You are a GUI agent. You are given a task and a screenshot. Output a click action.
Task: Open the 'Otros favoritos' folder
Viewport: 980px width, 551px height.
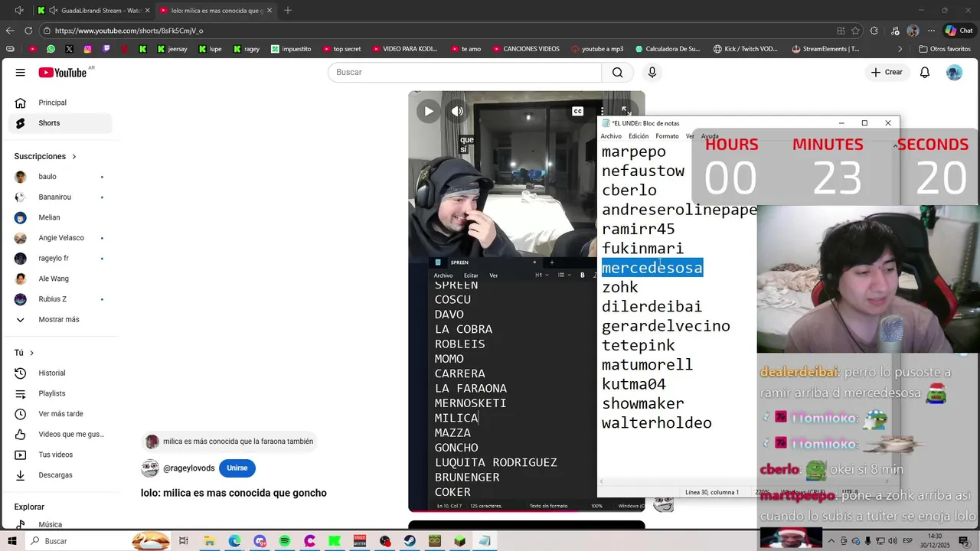click(x=945, y=49)
